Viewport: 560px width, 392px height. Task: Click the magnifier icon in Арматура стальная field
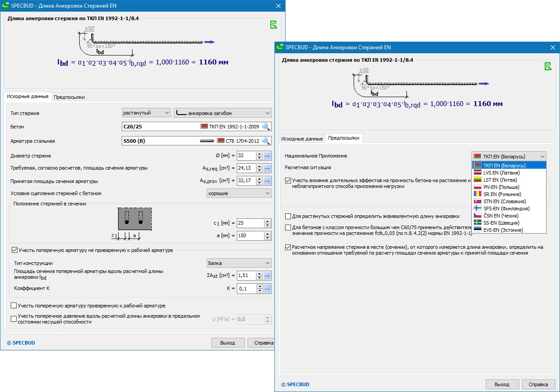[266, 141]
